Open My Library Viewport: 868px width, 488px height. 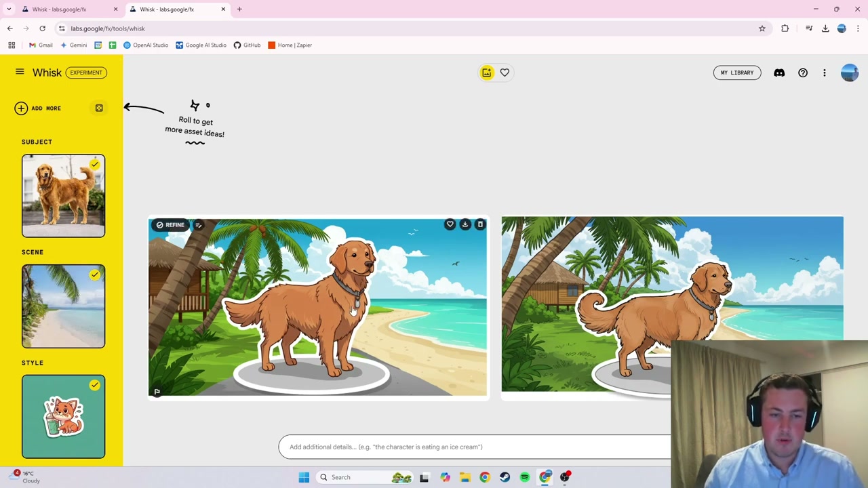736,73
